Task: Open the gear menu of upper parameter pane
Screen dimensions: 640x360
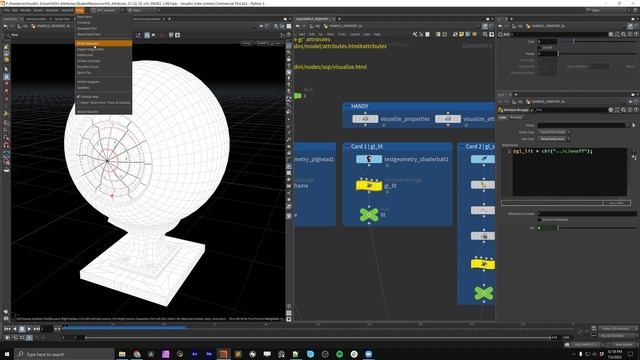Action: tap(611, 35)
